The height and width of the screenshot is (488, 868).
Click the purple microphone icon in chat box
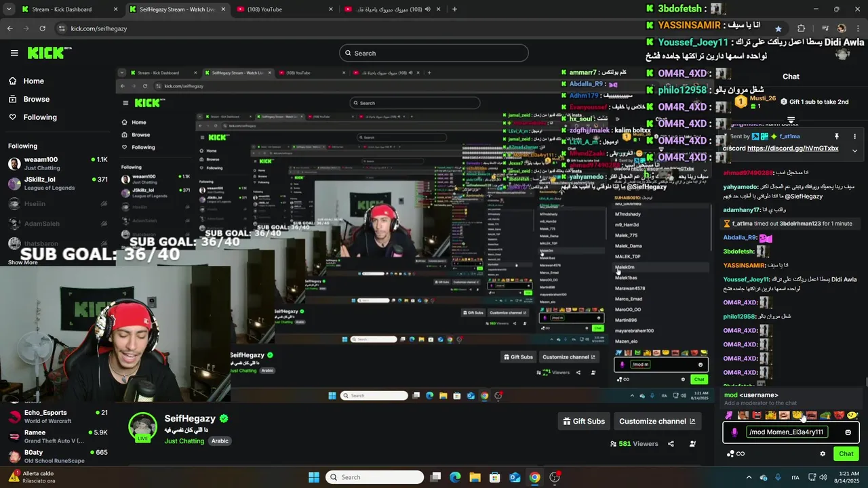[734, 432]
